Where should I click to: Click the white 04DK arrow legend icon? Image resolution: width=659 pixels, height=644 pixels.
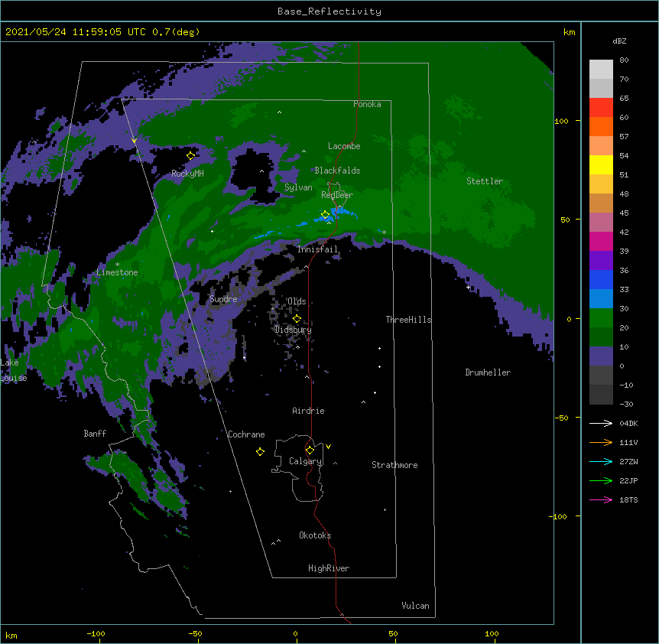(x=601, y=423)
